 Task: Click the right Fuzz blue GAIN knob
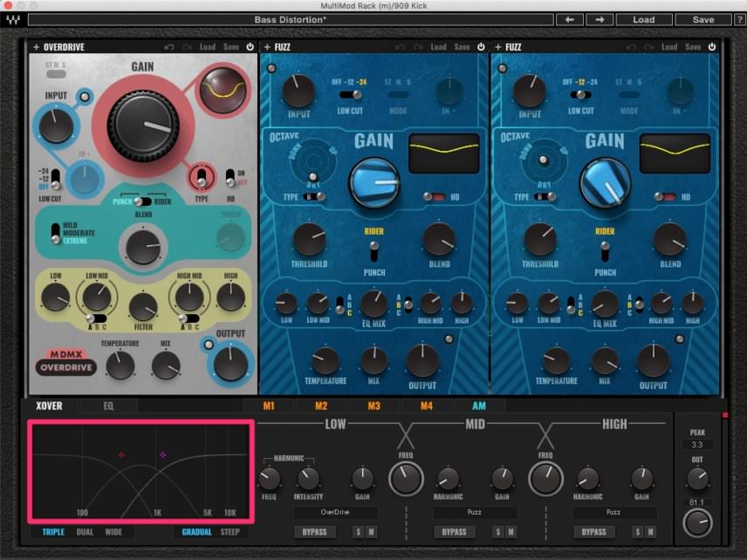click(605, 183)
